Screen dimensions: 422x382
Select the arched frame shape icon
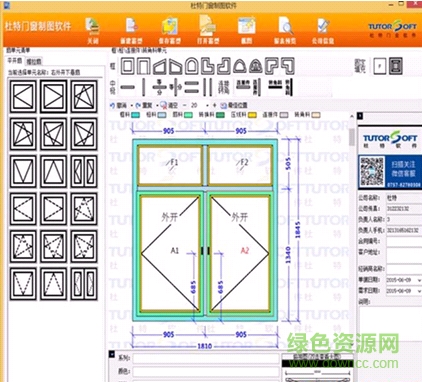(x=191, y=66)
